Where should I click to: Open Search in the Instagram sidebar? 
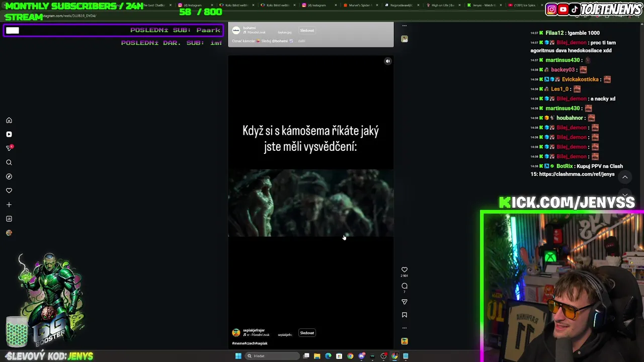click(x=9, y=162)
